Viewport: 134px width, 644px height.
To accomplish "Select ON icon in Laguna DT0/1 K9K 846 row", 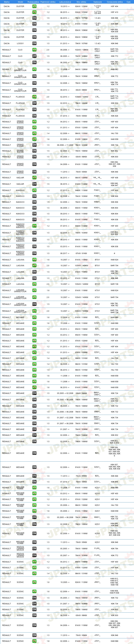I will point(34,278).
